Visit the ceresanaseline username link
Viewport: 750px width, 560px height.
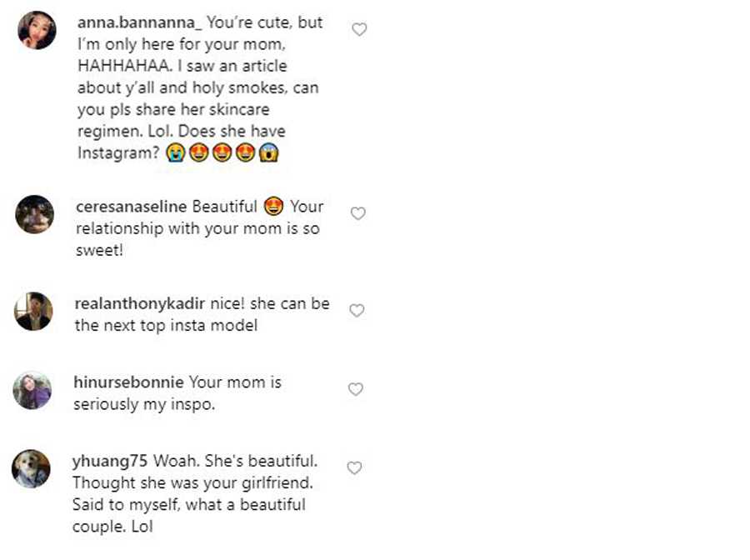click(131, 207)
